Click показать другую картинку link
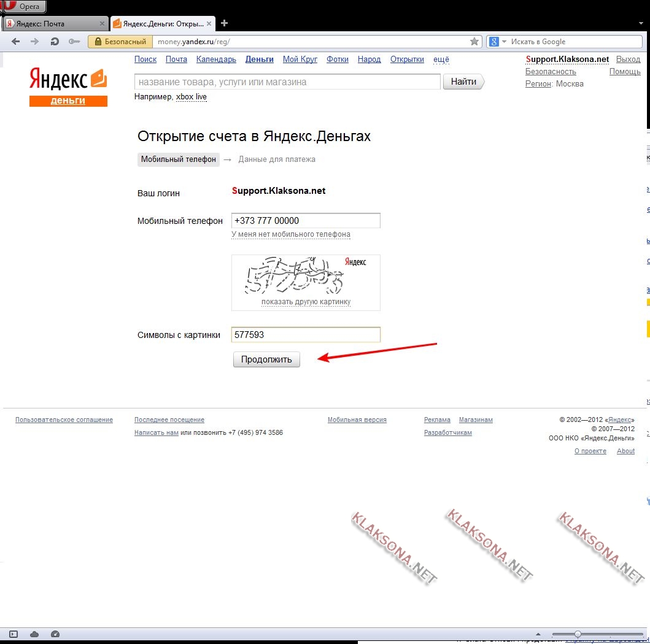Screen dimensions: 650x644 (x=306, y=302)
